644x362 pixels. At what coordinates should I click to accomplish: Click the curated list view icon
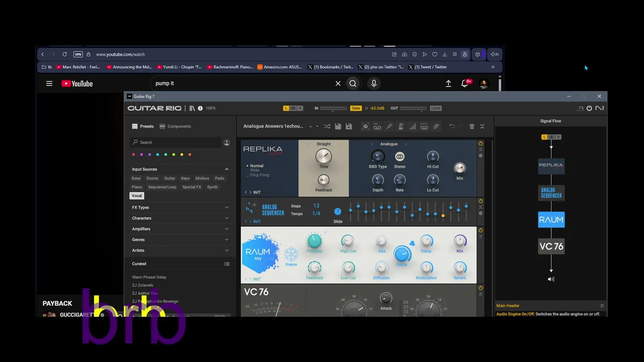[x=226, y=264]
